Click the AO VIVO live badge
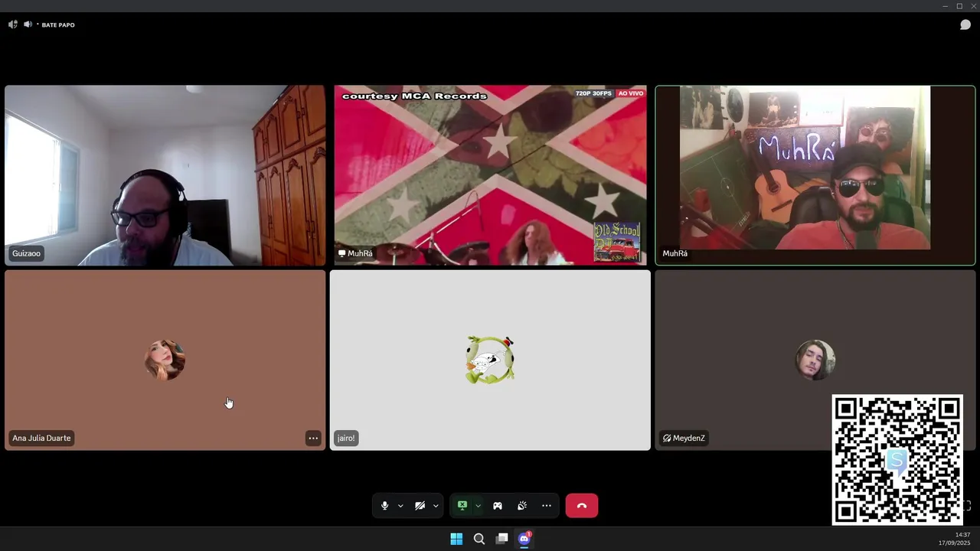 (631, 93)
